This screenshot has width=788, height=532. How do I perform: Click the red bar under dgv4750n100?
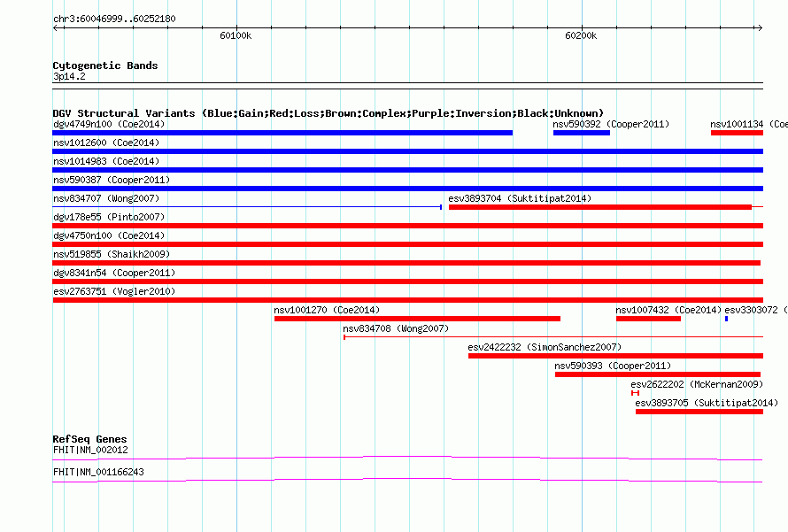coord(407,244)
